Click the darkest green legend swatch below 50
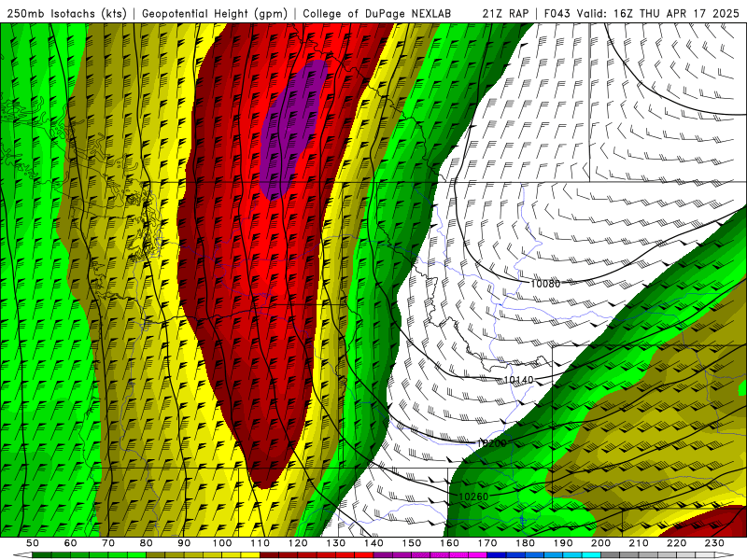 [42, 554]
